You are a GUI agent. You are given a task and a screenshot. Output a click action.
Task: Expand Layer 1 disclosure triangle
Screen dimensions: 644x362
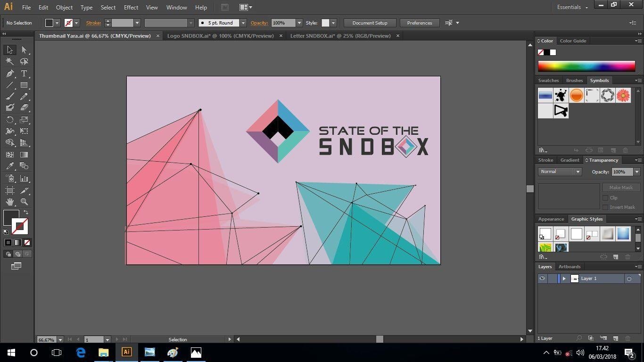coord(564,279)
